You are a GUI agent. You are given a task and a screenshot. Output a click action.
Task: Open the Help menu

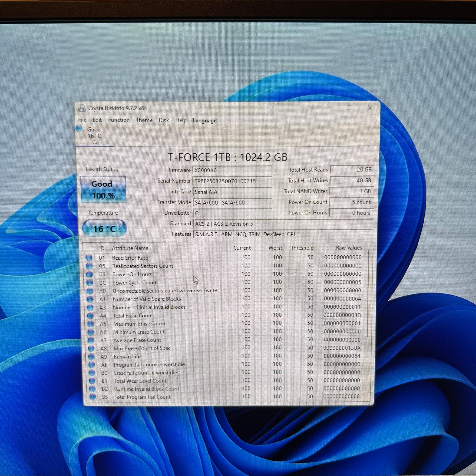[181, 120]
